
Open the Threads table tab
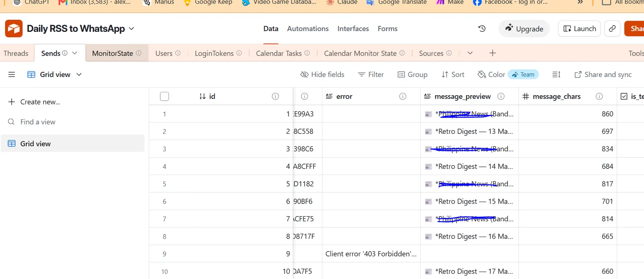tap(16, 53)
